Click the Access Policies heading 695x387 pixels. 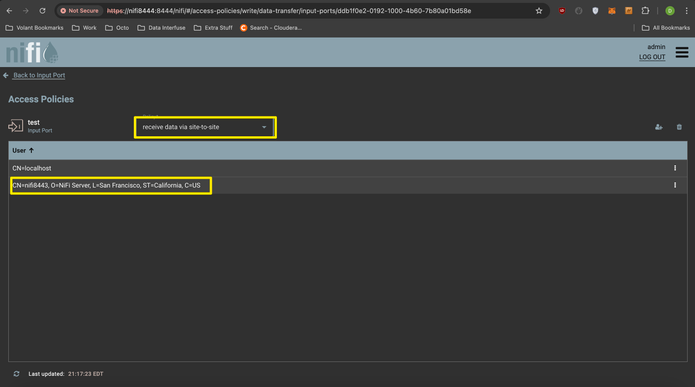(x=41, y=99)
